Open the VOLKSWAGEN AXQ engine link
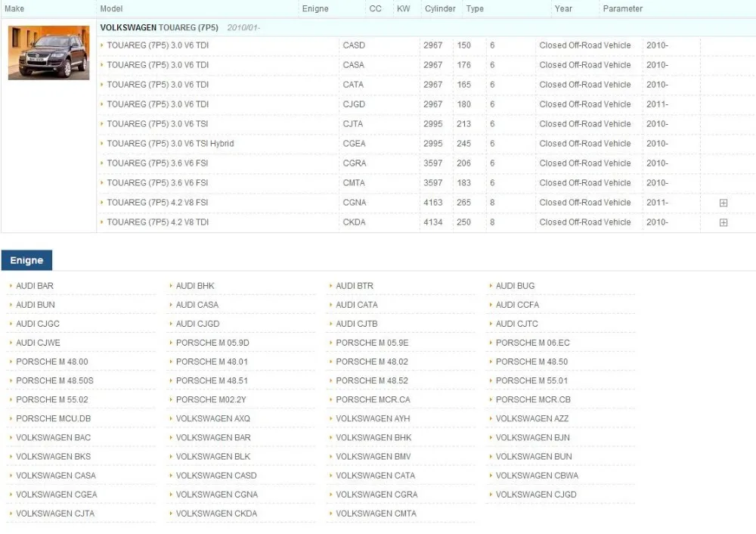Image resolution: width=756 pixels, height=534 pixels. 213,419
